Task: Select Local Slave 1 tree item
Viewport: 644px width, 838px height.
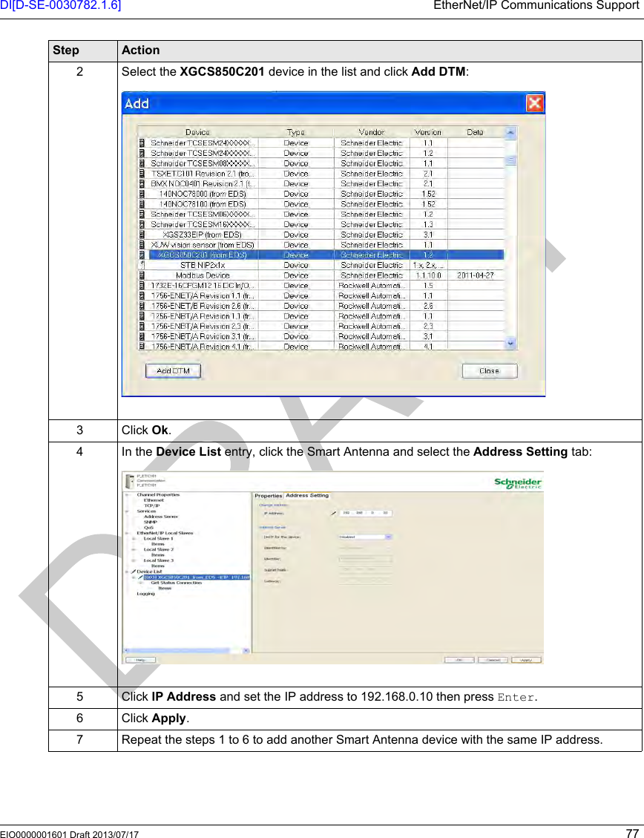Action: 158,539
